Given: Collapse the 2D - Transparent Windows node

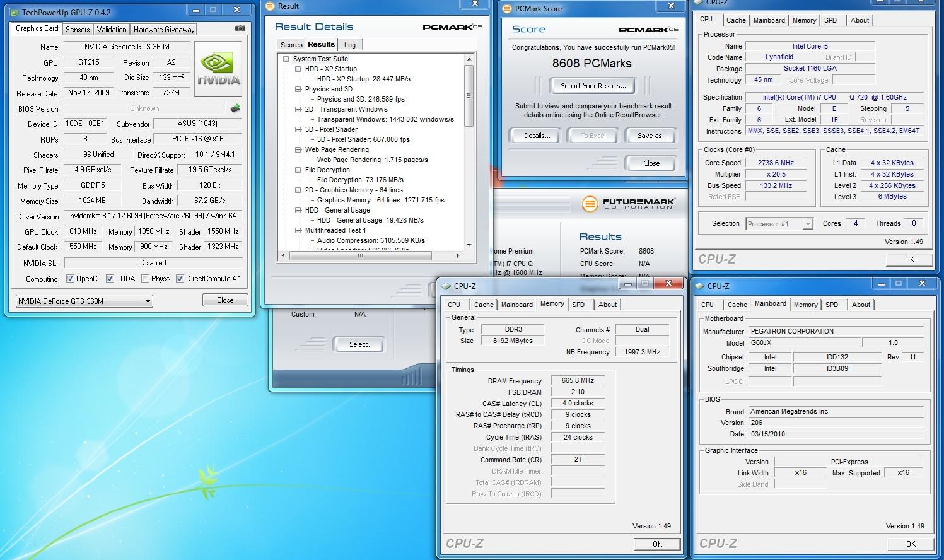Looking at the screenshot, I should click(298, 109).
